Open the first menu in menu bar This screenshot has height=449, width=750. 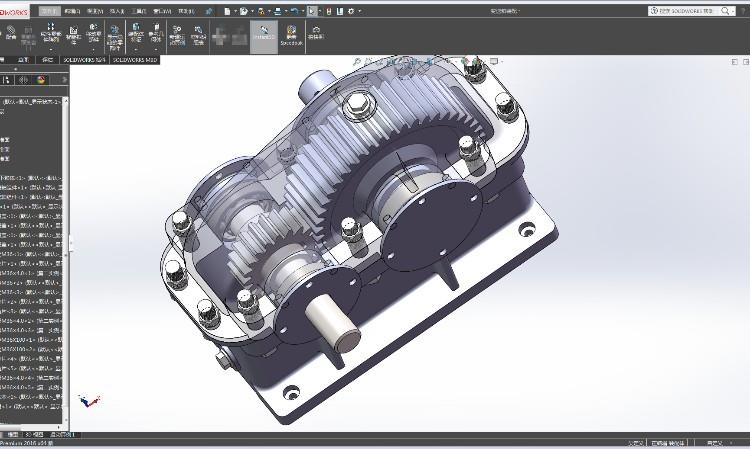tap(49, 10)
